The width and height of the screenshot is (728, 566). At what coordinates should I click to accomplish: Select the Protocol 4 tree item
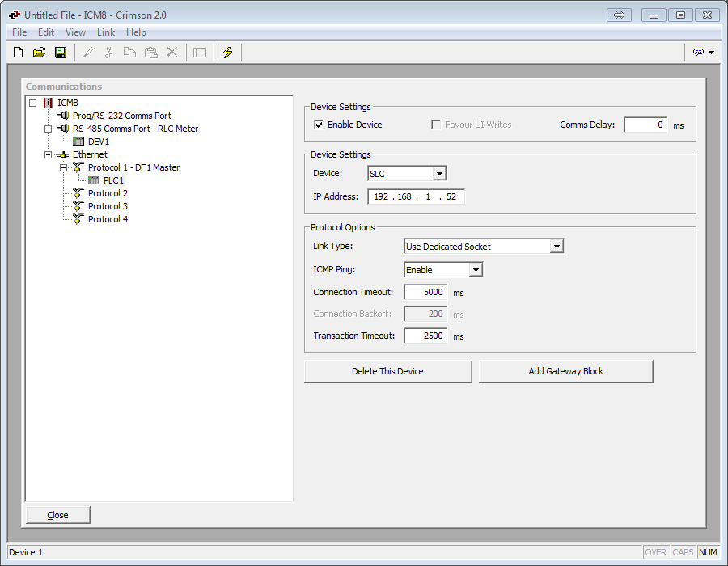[108, 219]
